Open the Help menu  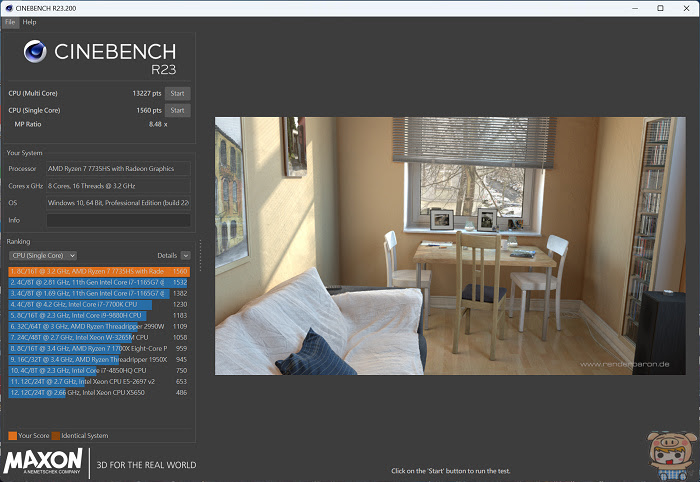[x=29, y=22]
